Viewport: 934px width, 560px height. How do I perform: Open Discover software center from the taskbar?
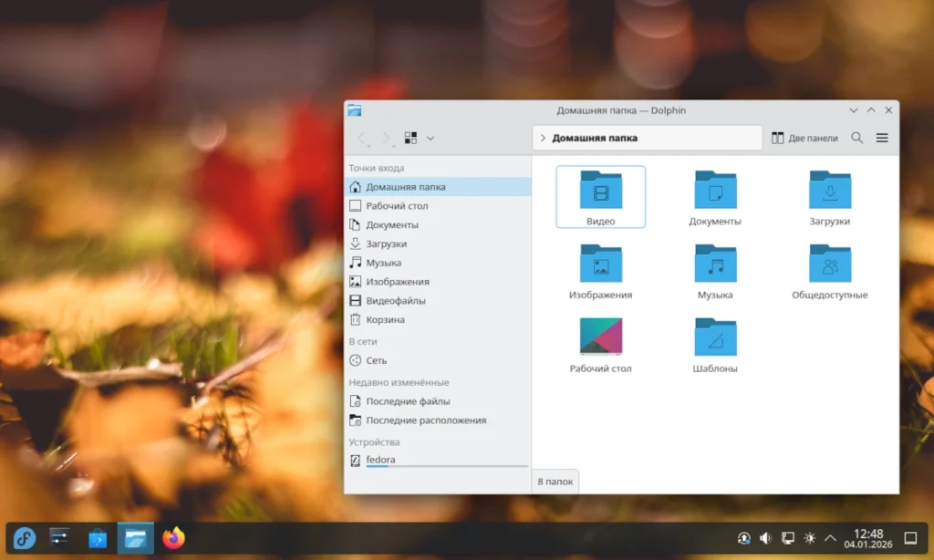98,538
